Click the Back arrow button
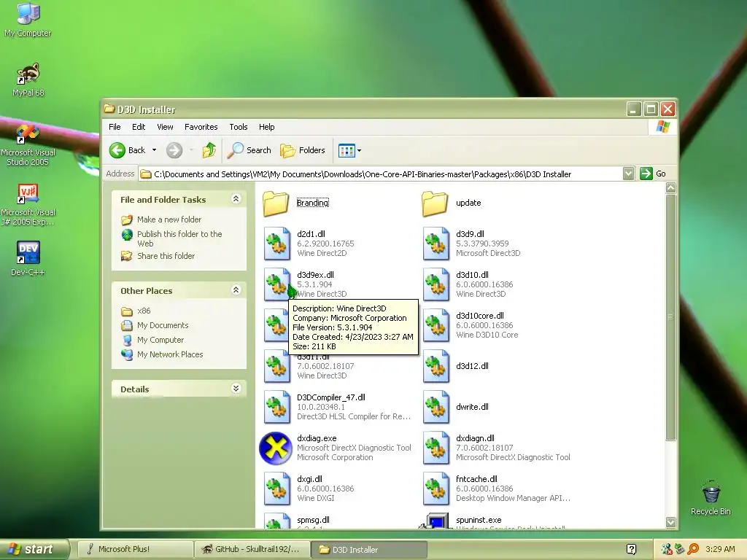The image size is (747, 560). (x=127, y=150)
